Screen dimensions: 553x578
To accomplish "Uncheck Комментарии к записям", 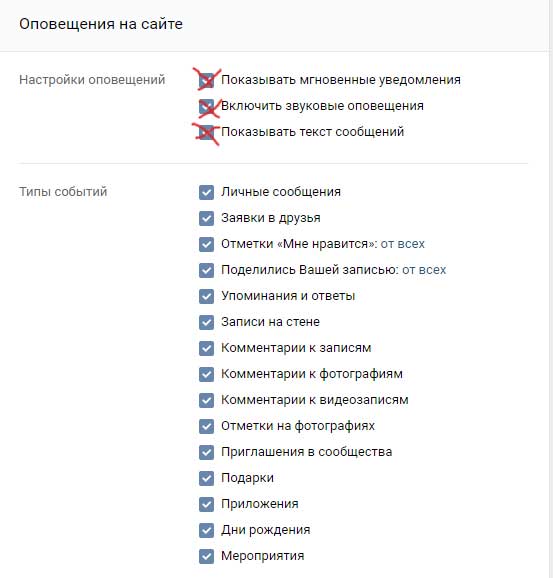I will tap(206, 348).
